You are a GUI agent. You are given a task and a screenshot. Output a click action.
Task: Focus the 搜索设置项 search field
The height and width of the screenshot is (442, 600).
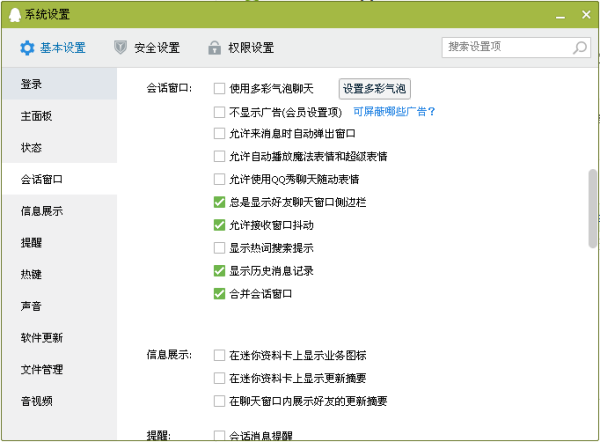pyautogui.click(x=516, y=47)
